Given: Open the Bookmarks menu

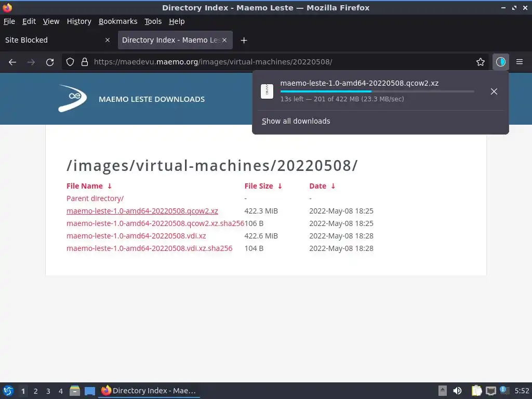Looking at the screenshot, I should (x=118, y=21).
